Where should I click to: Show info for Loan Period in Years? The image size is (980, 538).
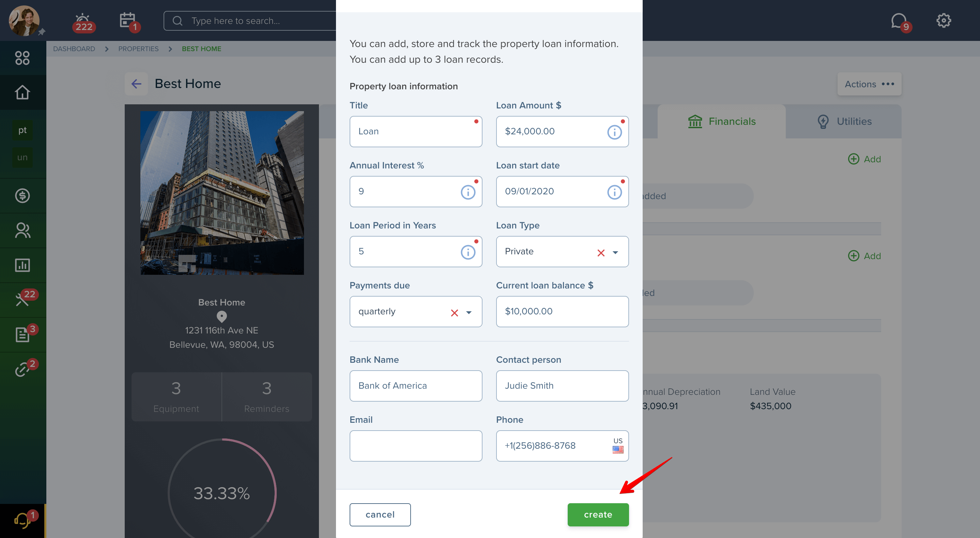pos(468,252)
